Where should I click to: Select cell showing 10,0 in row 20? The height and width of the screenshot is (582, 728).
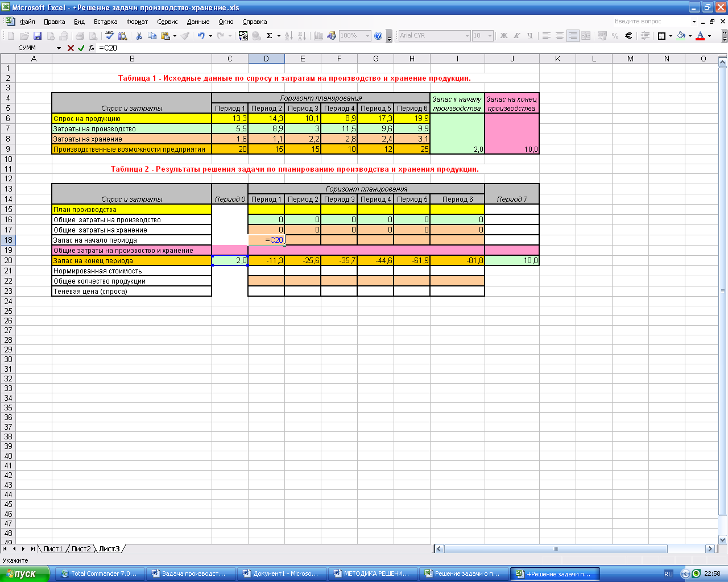coord(512,260)
